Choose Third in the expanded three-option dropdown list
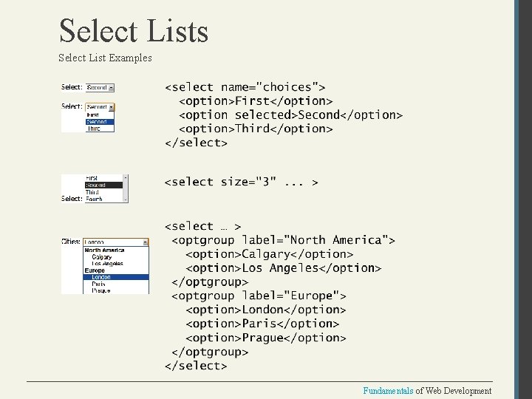Screen dimensions: 532x399 click(x=100, y=129)
